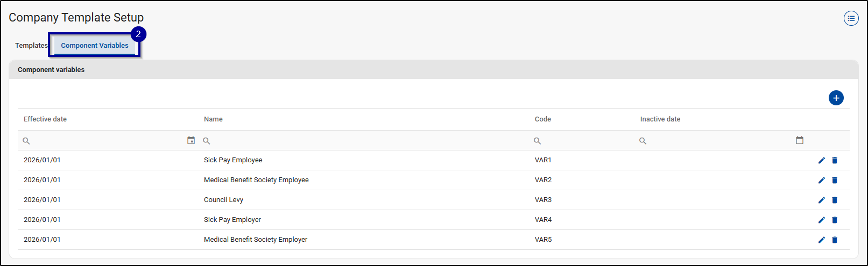The width and height of the screenshot is (868, 266).
Task: Delete the Council Levy variable
Action: coord(835,200)
